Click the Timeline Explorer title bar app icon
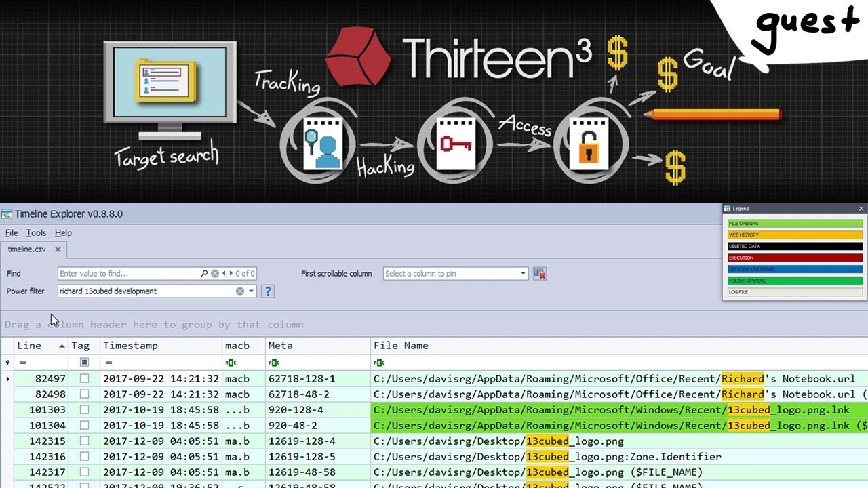The image size is (868, 488). click(x=7, y=214)
